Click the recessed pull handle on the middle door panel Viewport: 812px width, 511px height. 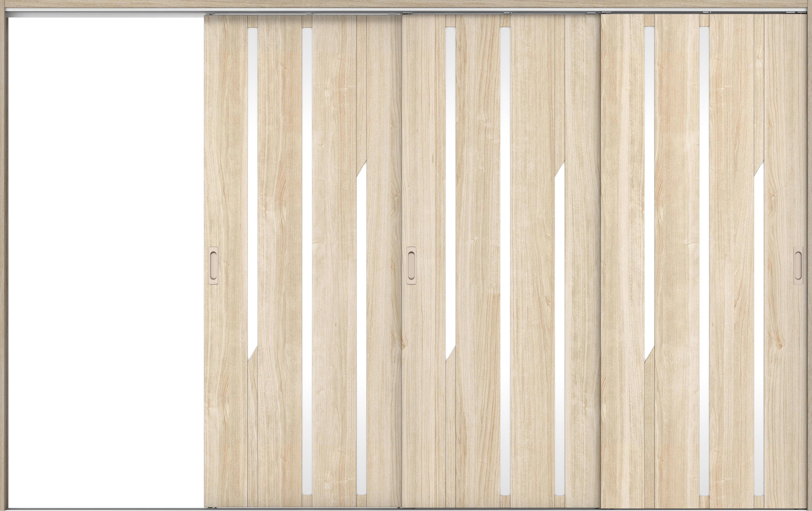pyautogui.click(x=411, y=265)
